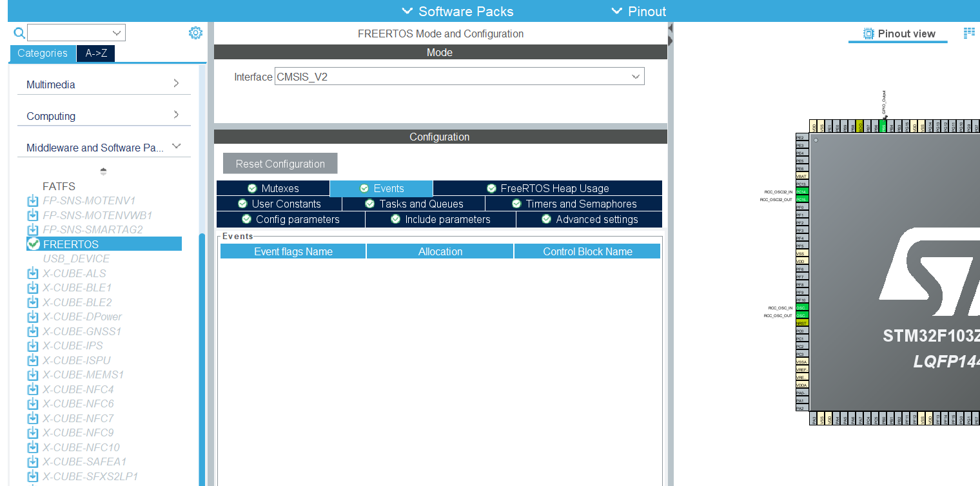Click green check icon beside FREERTOS

tap(34, 244)
